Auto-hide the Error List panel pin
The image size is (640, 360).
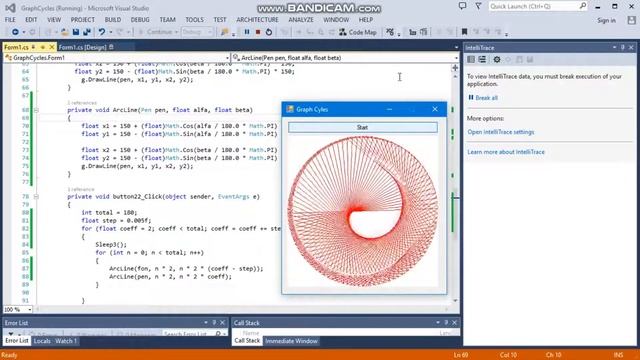coord(214,322)
